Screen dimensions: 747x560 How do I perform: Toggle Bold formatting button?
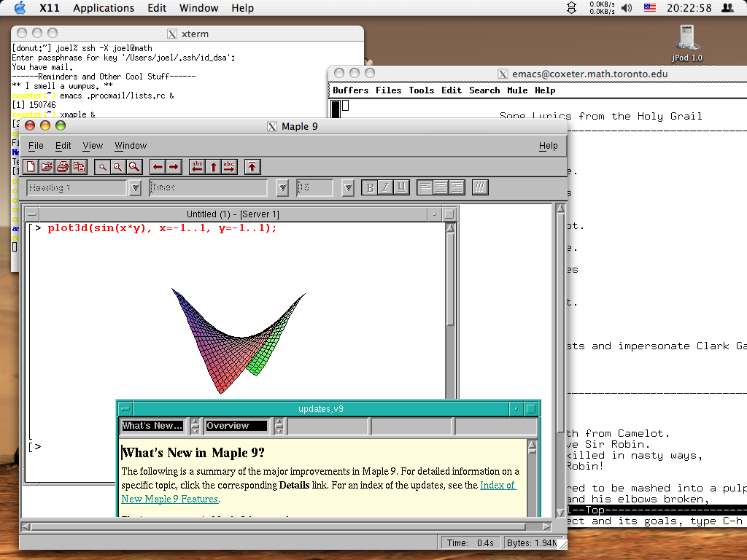(370, 187)
